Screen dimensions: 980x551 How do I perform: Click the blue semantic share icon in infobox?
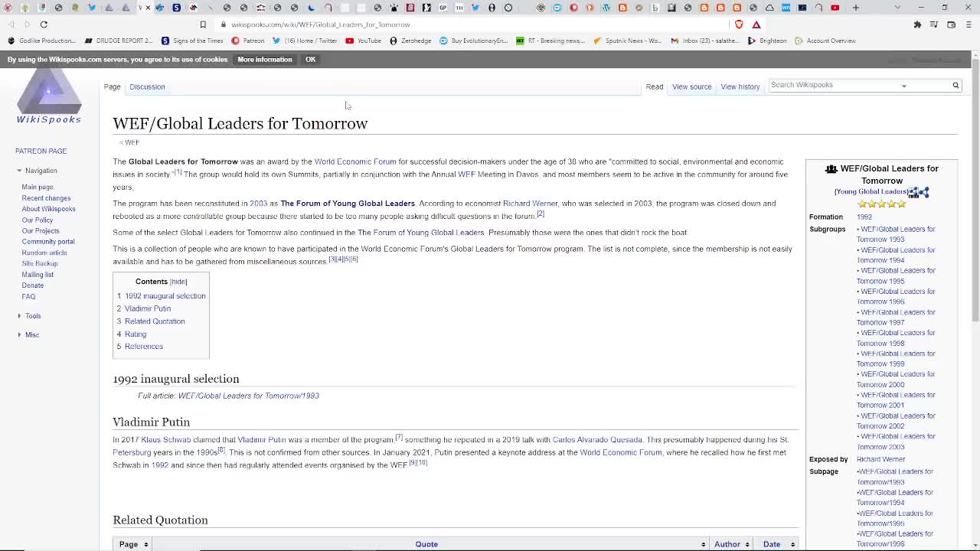tap(924, 192)
